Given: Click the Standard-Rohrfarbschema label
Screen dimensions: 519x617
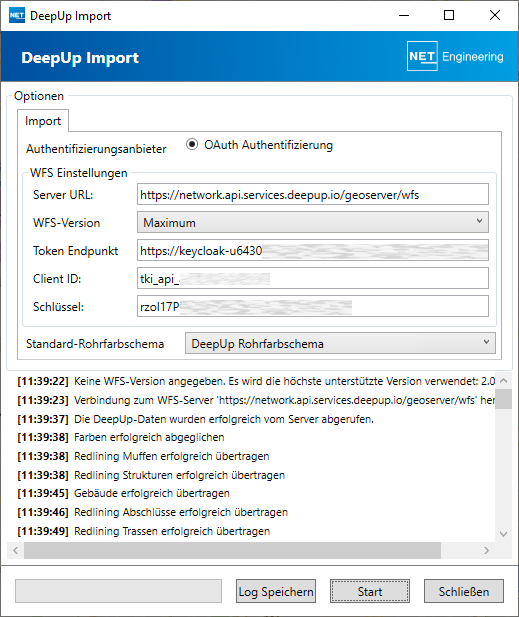Looking at the screenshot, I should coord(95,344).
